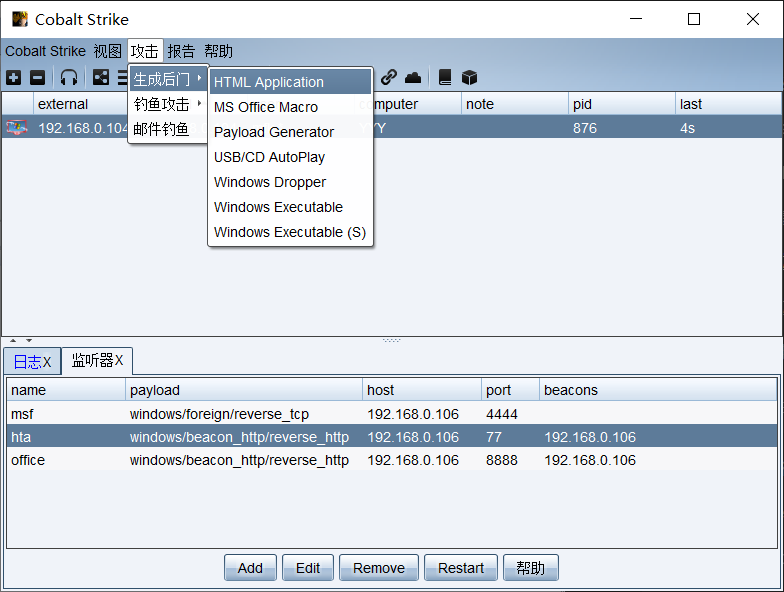This screenshot has width=784, height=592.
Task: Collapse panel using the small up arrow
Action: (x=13, y=341)
